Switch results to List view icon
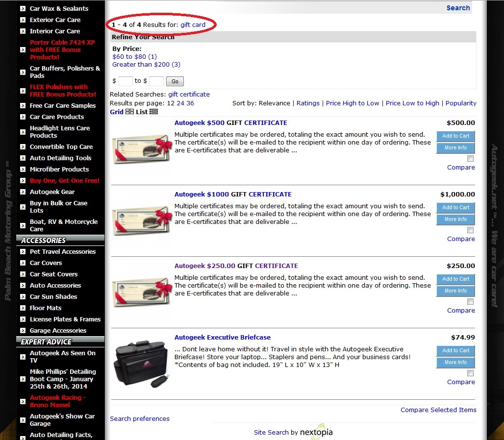 tap(153, 111)
